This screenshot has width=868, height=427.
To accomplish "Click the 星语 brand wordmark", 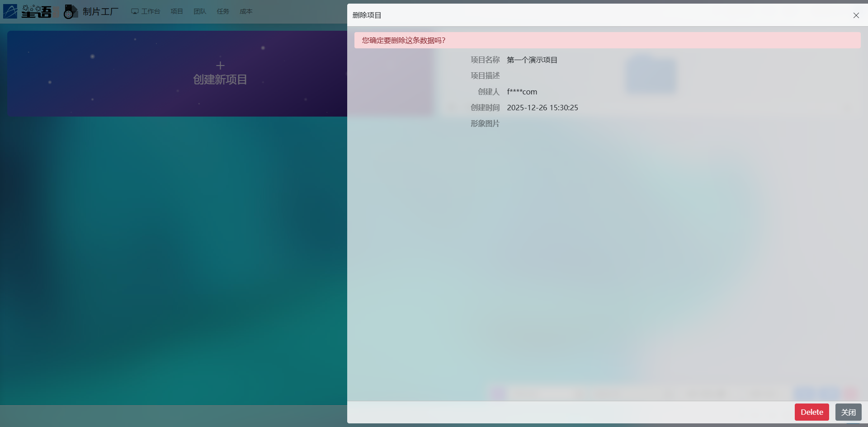I will click(37, 11).
